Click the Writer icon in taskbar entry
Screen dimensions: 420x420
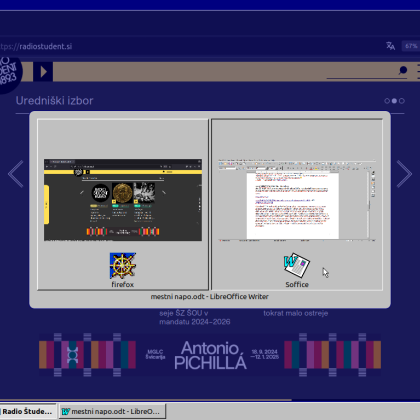[x=65, y=412]
